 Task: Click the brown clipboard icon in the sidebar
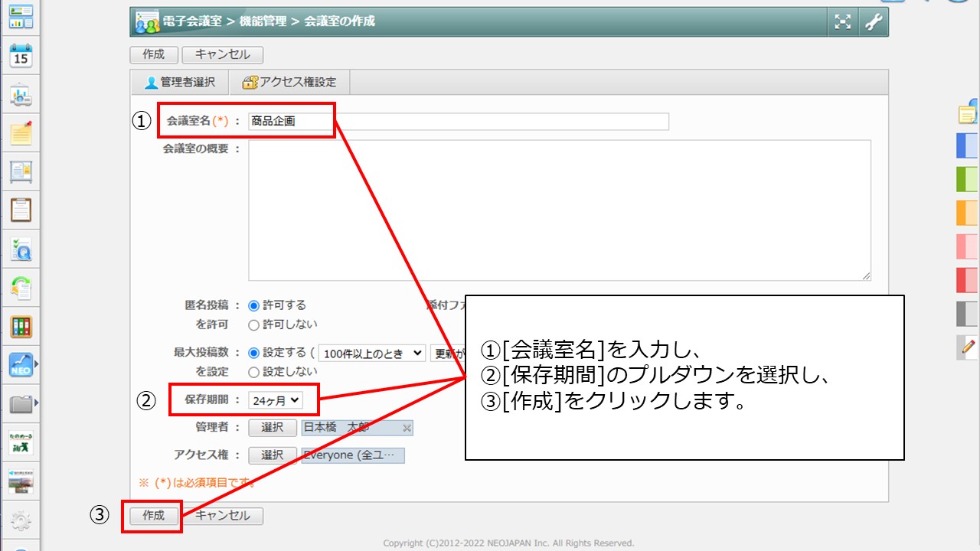pyautogui.click(x=21, y=210)
